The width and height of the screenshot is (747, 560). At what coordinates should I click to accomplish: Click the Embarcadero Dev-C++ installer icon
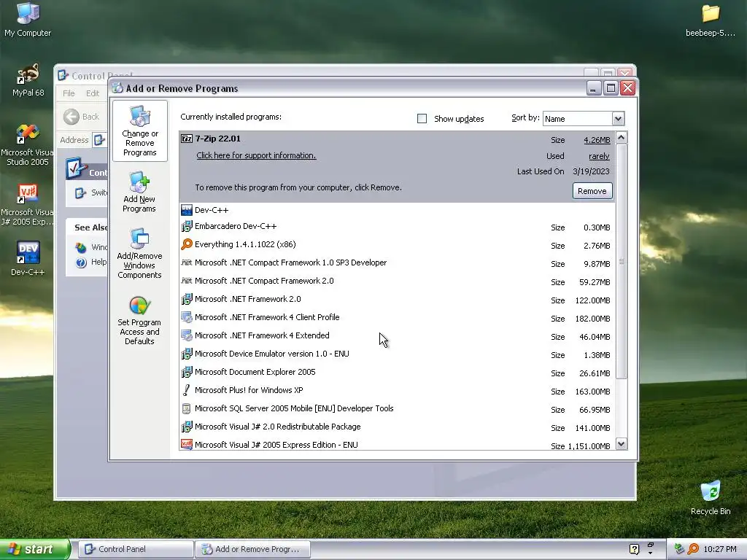[187, 226]
